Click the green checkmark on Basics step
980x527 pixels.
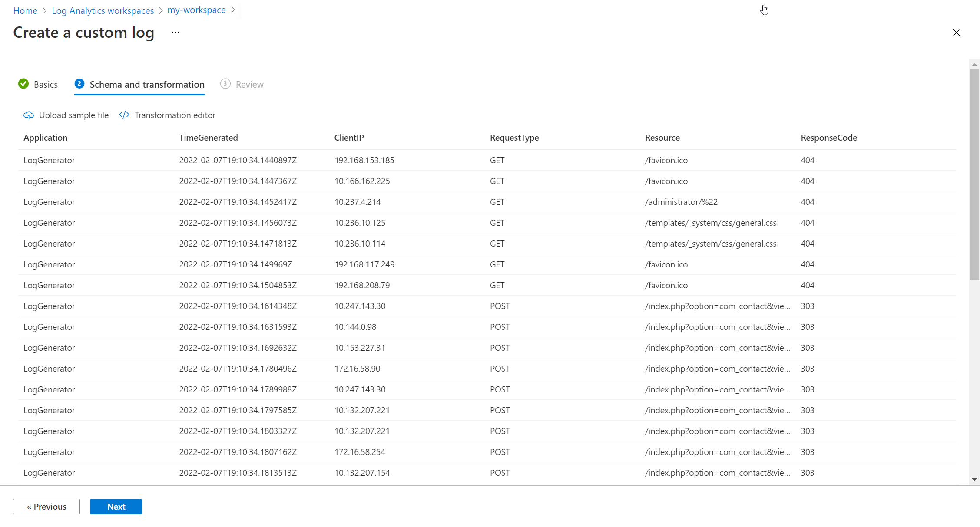(23, 84)
